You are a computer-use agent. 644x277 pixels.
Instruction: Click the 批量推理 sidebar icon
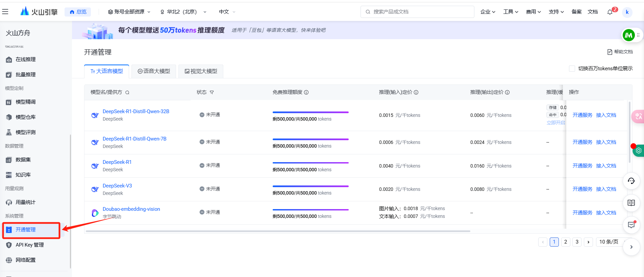click(x=9, y=75)
